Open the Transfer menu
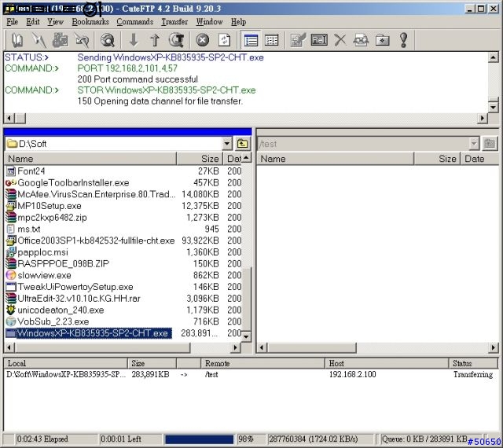Image resolution: width=503 pixels, height=448 pixels. (174, 22)
